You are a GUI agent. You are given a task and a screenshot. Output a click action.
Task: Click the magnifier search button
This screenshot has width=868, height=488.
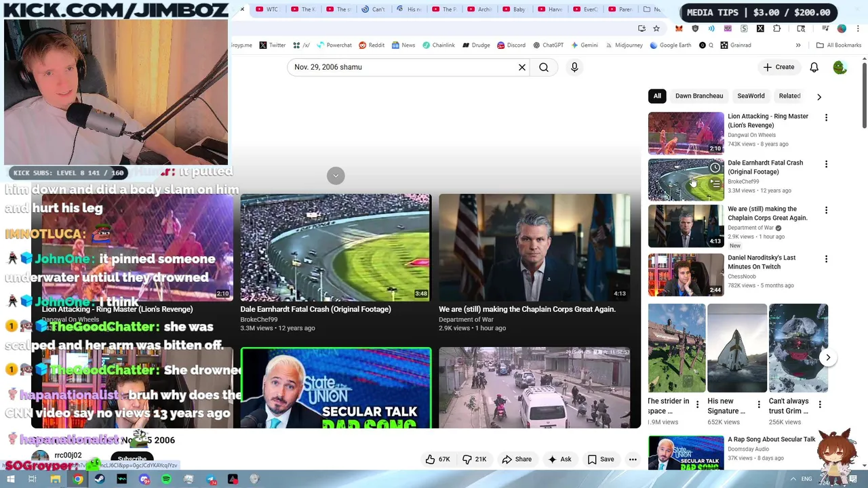pyautogui.click(x=544, y=67)
